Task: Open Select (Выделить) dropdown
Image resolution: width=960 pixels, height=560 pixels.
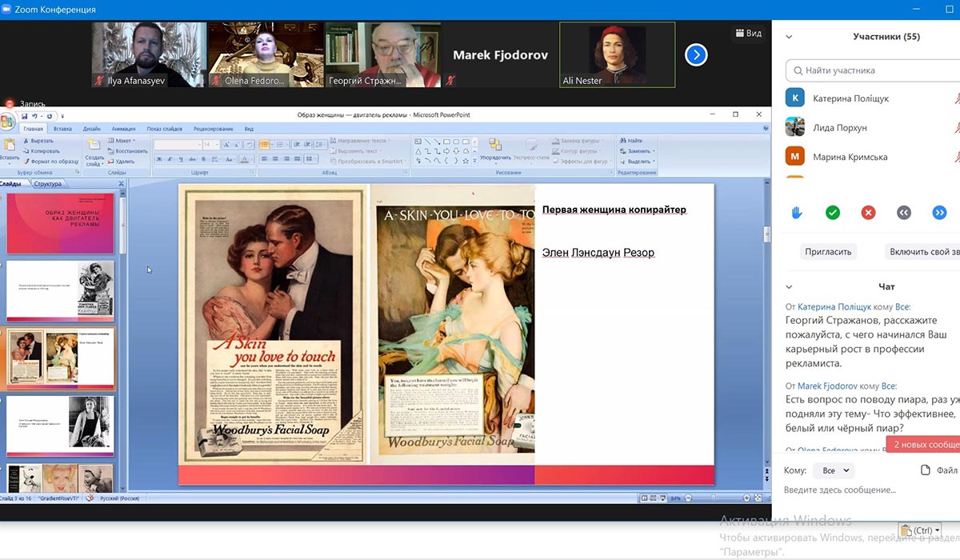Action: (637, 162)
